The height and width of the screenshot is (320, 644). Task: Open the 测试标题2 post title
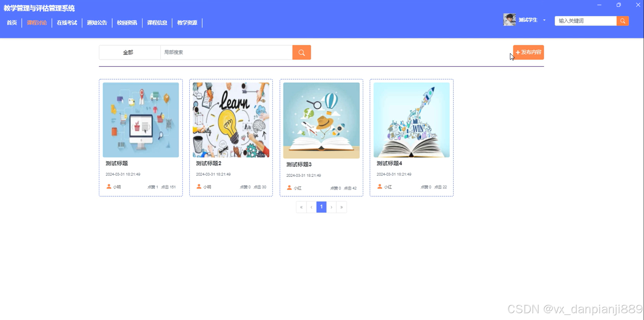tap(209, 163)
